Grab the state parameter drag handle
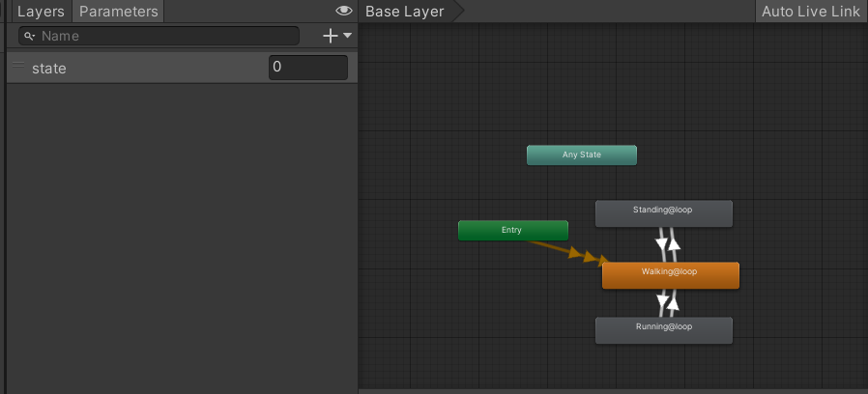 tap(18, 66)
